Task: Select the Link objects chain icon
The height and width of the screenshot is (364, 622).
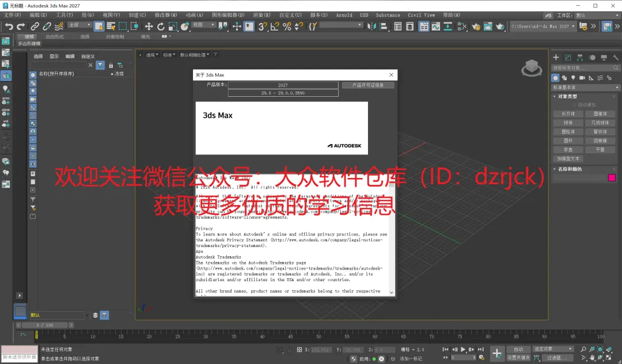Action: click(x=35, y=26)
